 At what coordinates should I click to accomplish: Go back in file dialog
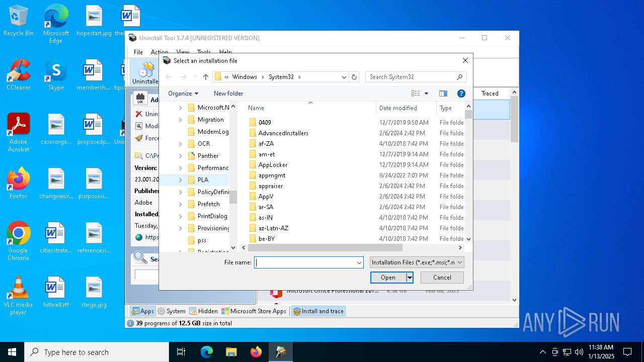(x=169, y=77)
